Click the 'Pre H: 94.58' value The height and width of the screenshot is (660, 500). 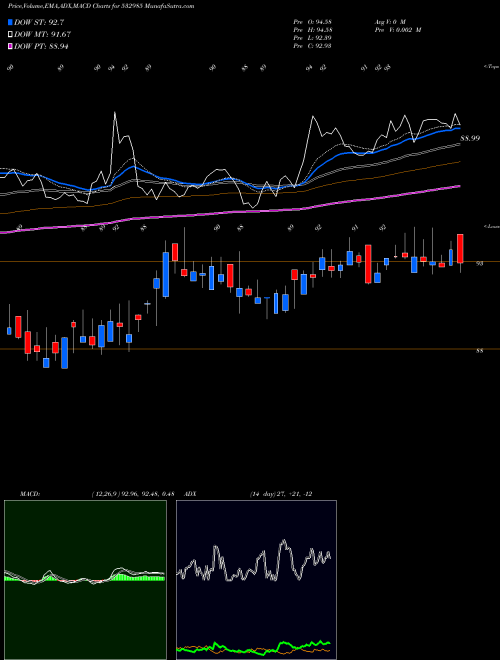point(312,30)
